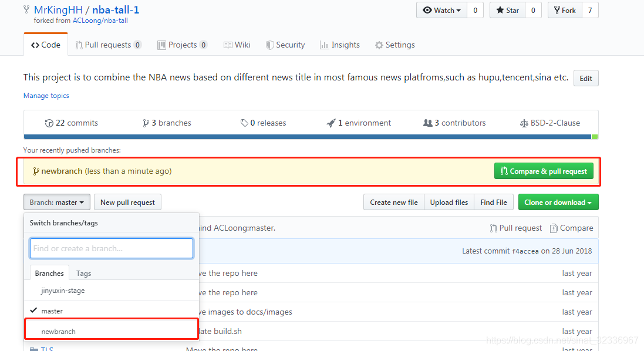Open the Wiki tab
Screen dimensions: 644x351
click(237, 45)
